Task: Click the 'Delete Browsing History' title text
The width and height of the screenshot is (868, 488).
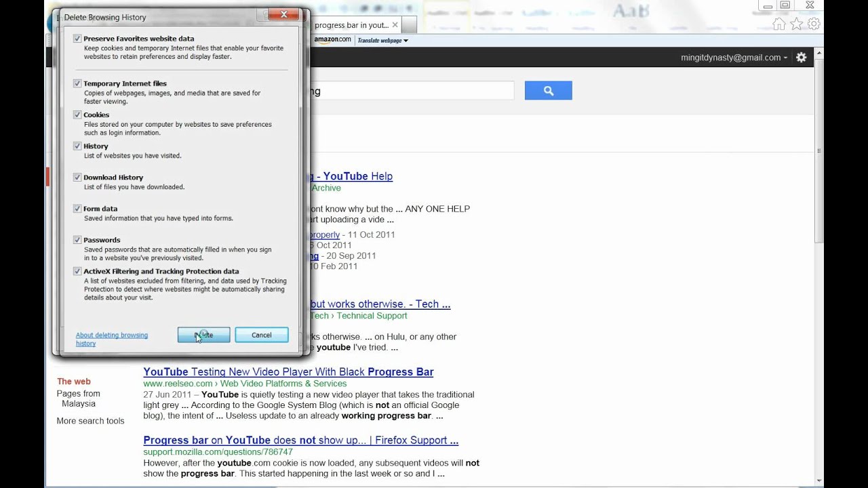Action: (x=105, y=17)
